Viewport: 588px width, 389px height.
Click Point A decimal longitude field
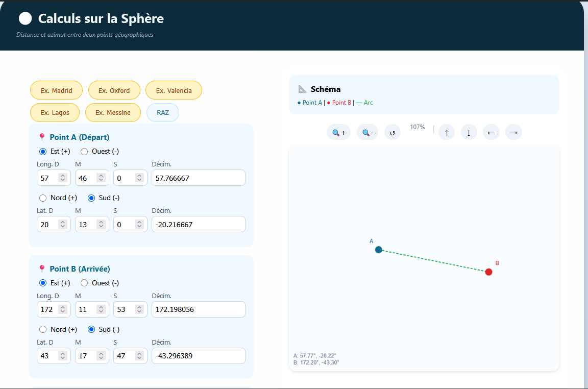point(198,178)
